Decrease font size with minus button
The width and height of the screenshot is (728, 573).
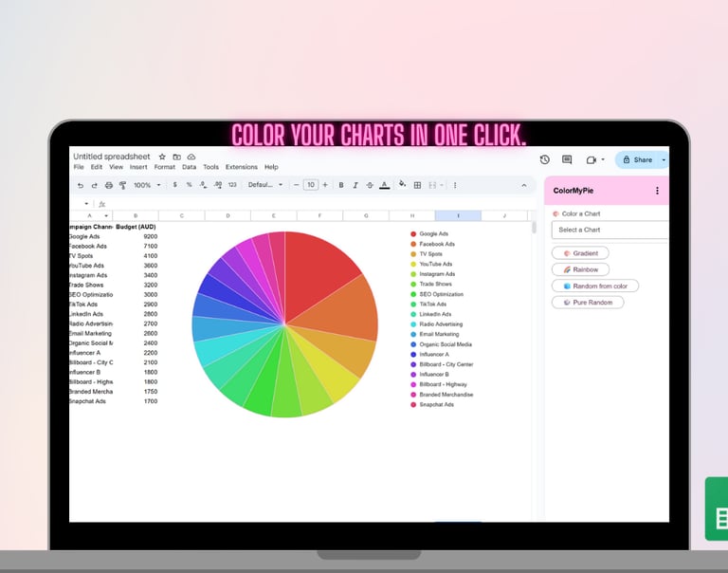pos(296,185)
